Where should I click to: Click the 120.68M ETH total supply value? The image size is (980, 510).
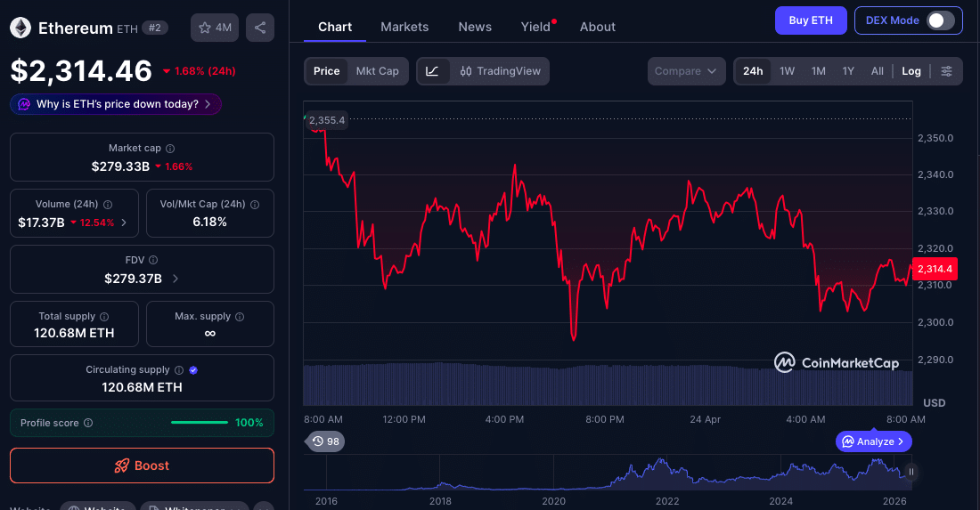74,334
